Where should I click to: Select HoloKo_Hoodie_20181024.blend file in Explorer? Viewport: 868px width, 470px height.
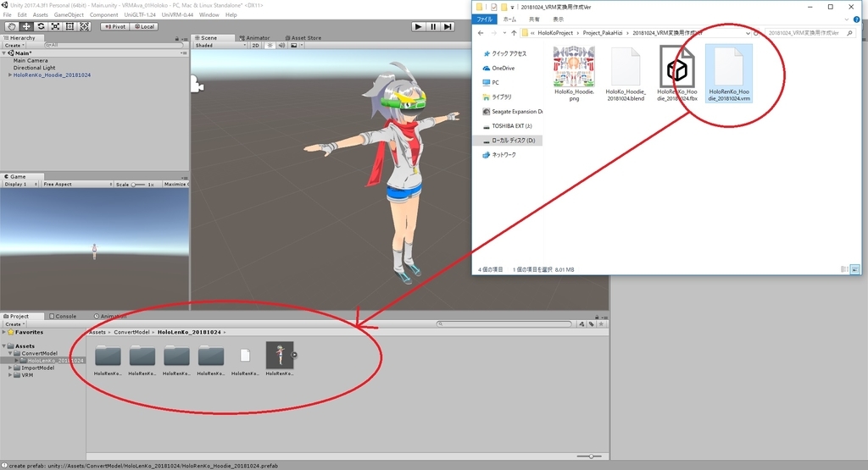tap(626, 74)
